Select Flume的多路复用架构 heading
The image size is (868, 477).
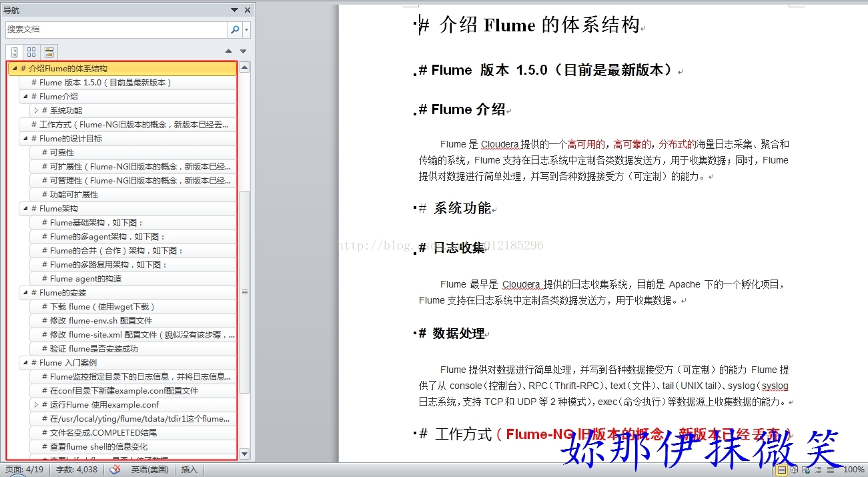[133, 265]
